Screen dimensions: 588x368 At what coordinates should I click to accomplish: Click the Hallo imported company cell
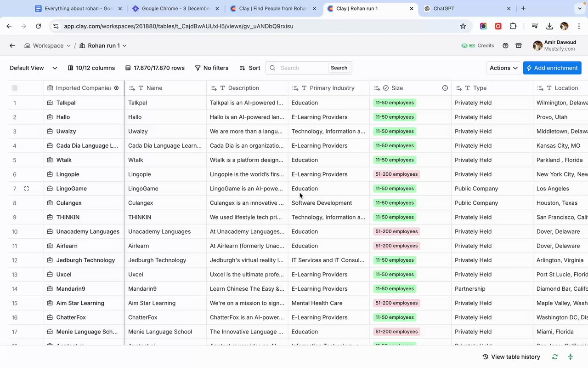click(84, 117)
